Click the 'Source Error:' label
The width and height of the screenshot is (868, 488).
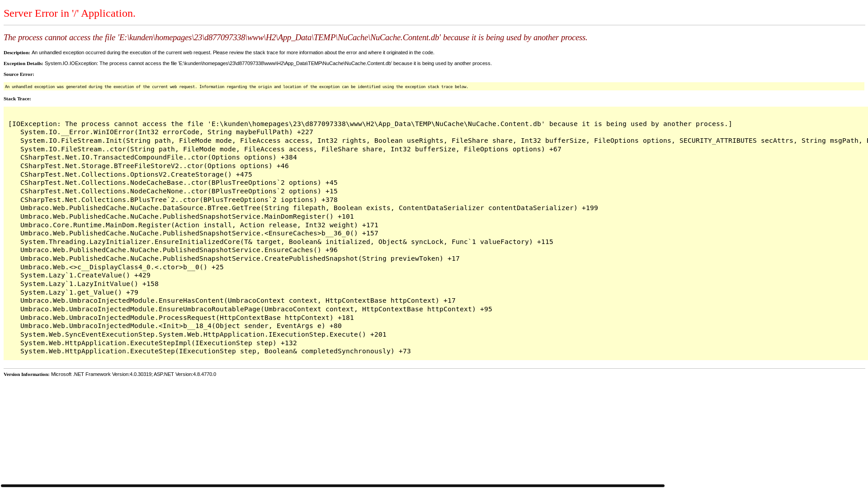pos(19,75)
